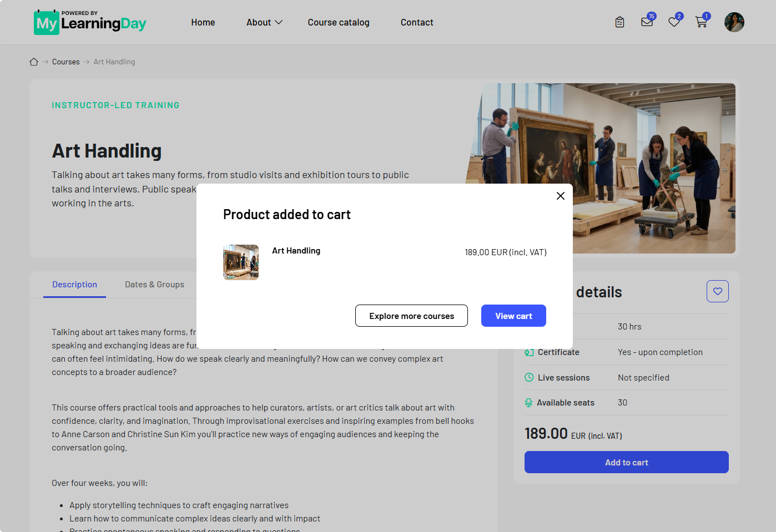776x532 pixels.
Task: Open the messages envelope icon
Action: point(647,22)
